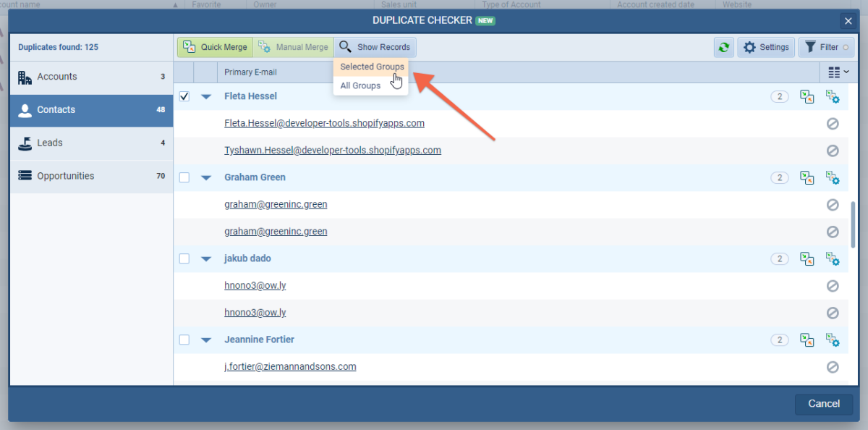Quick merge icon in Fleta Hessel row

point(807,96)
